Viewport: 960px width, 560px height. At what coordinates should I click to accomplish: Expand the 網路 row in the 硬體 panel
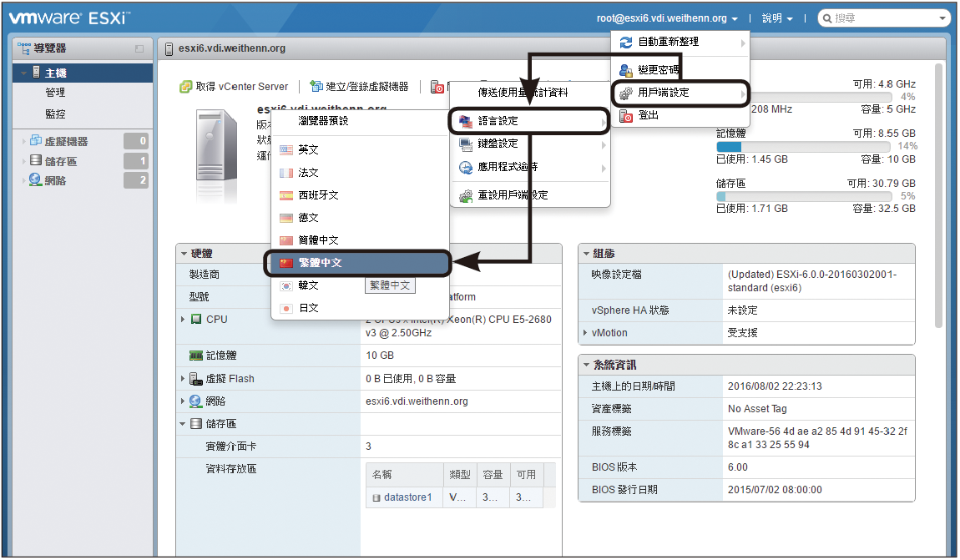click(183, 401)
